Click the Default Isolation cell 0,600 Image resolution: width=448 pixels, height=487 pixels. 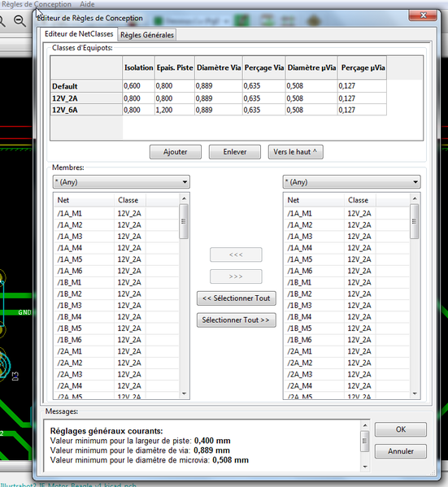138,86
